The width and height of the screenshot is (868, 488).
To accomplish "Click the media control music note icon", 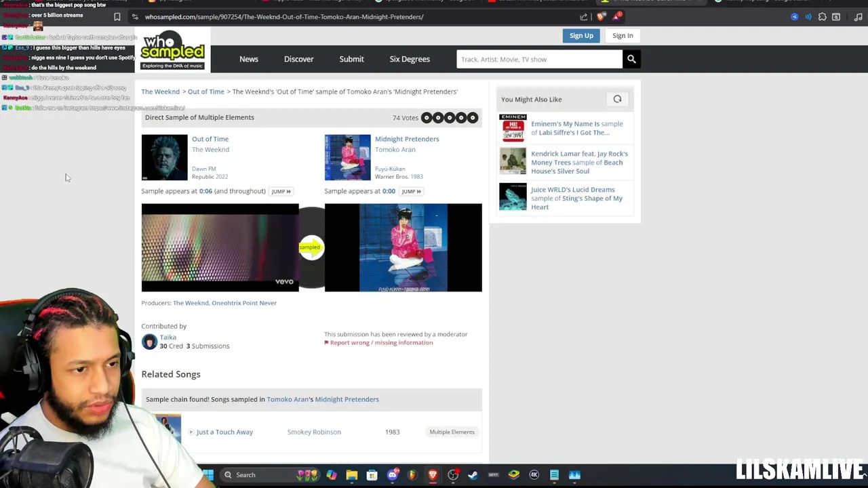I will tap(859, 17).
